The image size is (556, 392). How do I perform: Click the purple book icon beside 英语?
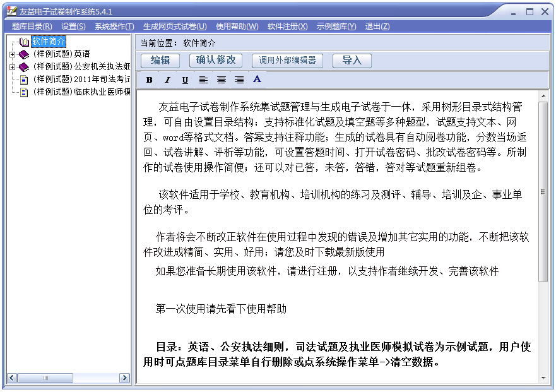click(24, 54)
